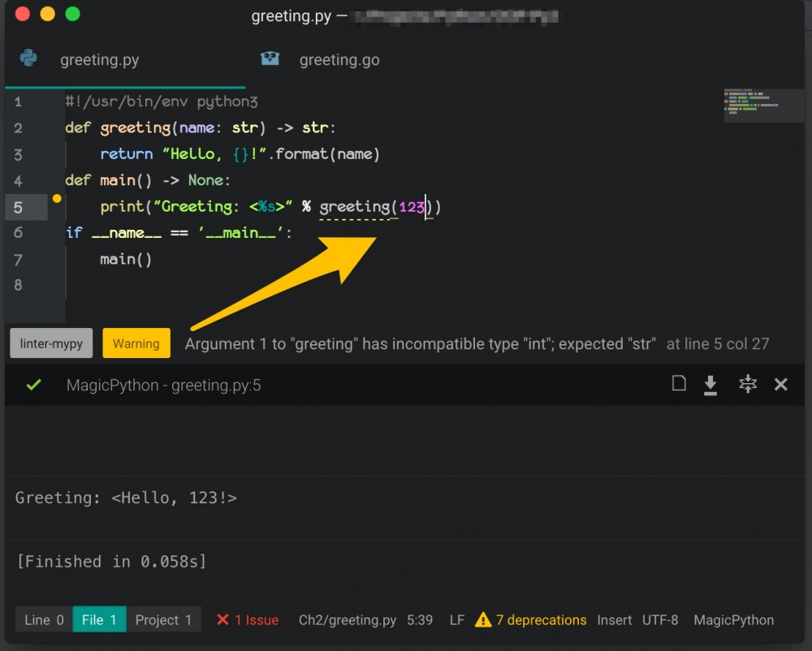This screenshot has width=812, height=651.
Task: Close the script output panel
Action: (780, 385)
